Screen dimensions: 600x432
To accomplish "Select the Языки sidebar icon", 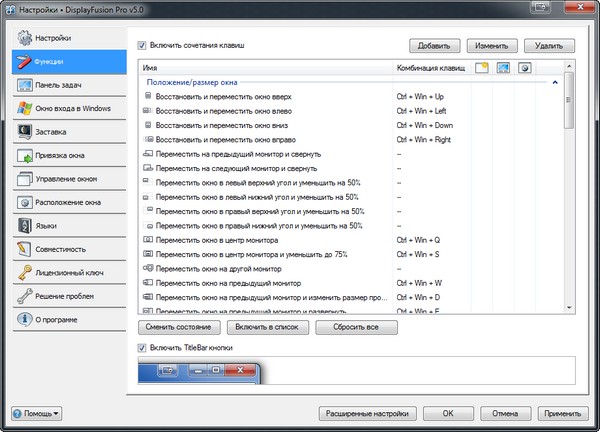I will coord(23,225).
